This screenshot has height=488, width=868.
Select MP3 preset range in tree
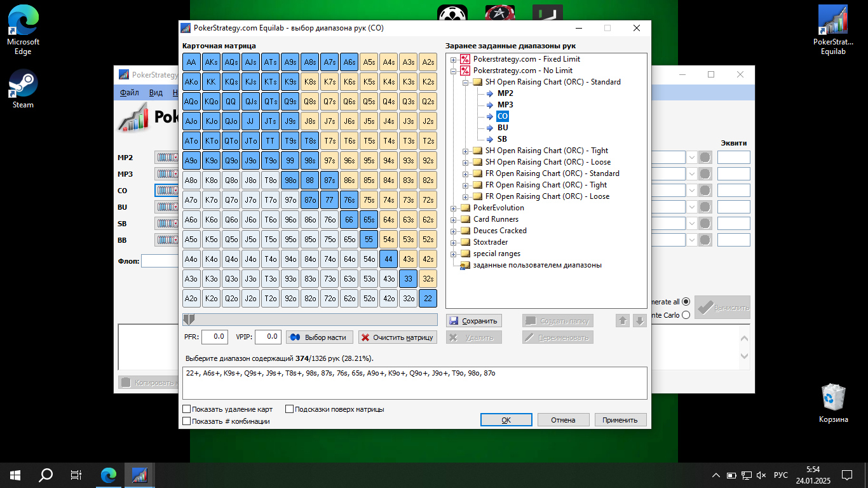click(x=505, y=105)
